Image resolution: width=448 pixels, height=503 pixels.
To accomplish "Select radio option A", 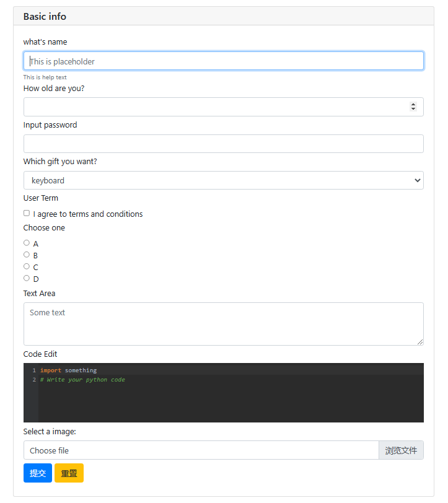I will coord(27,243).
